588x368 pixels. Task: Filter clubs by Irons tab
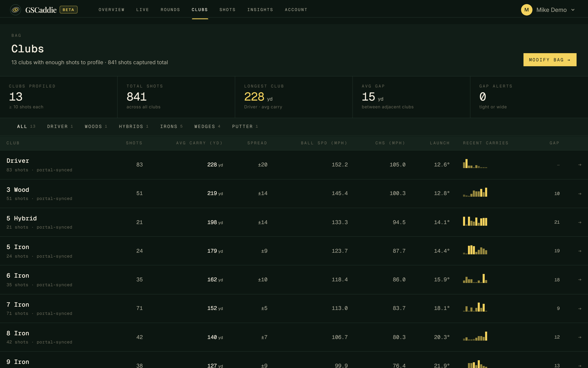coord(171,126)
